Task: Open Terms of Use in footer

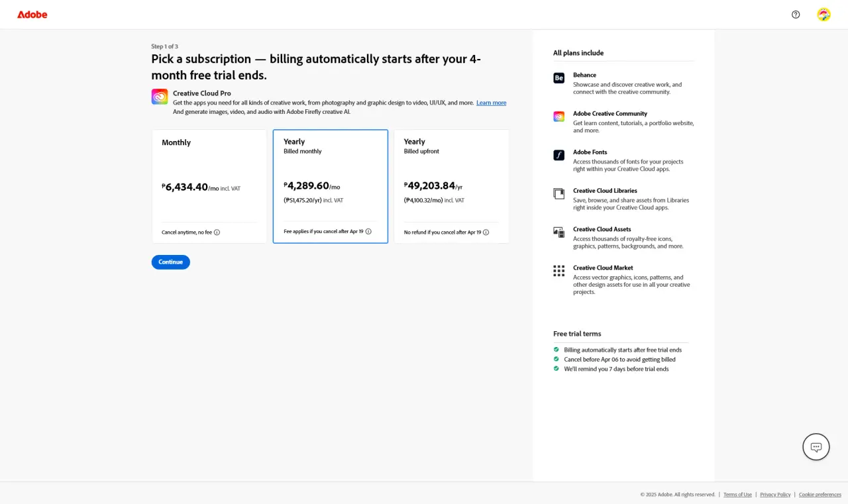Action: (x=737, y=495)
